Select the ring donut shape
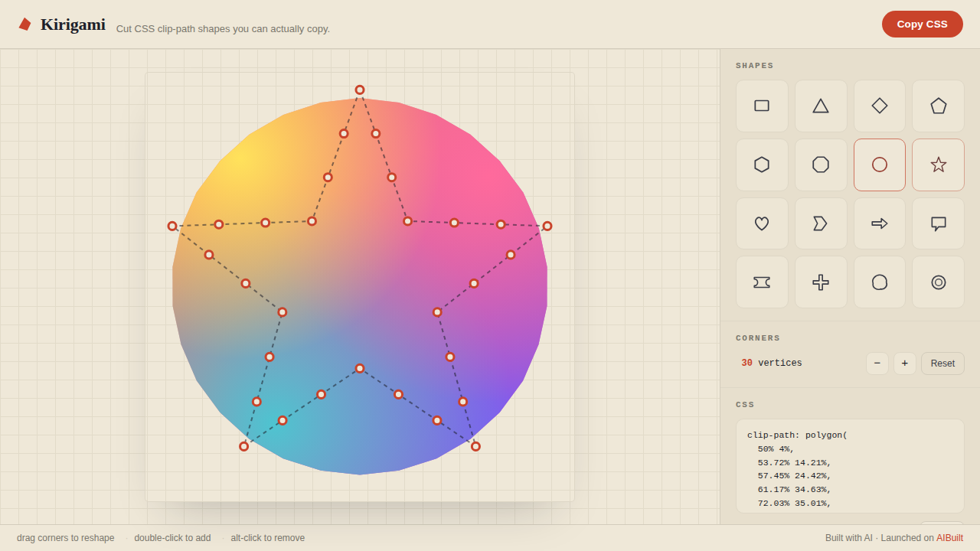Viewport: 980px width, 551px height. [x=939, y=282]
